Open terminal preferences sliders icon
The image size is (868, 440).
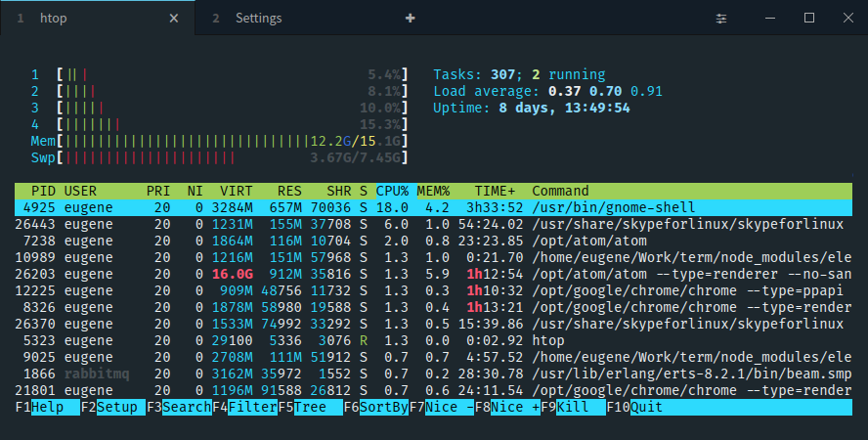[721, 19]
